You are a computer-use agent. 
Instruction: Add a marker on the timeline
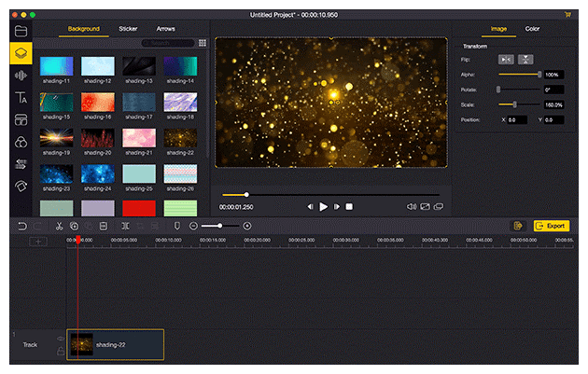pos(177,226)
